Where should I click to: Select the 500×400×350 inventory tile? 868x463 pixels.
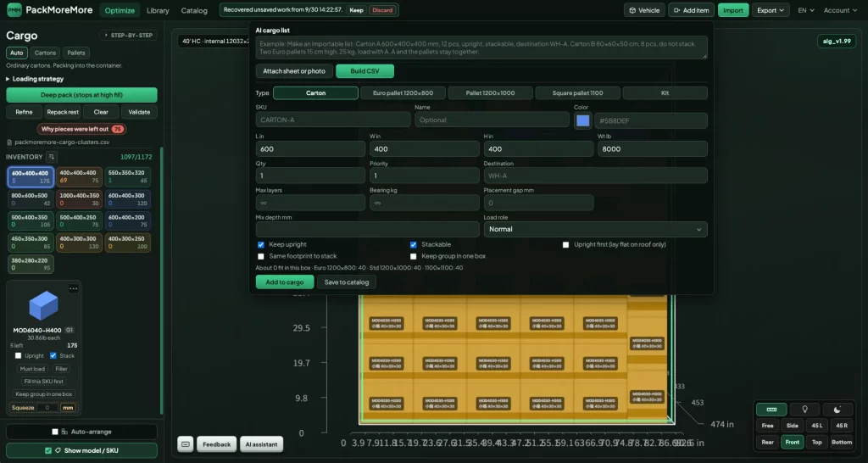coord(31,221)
